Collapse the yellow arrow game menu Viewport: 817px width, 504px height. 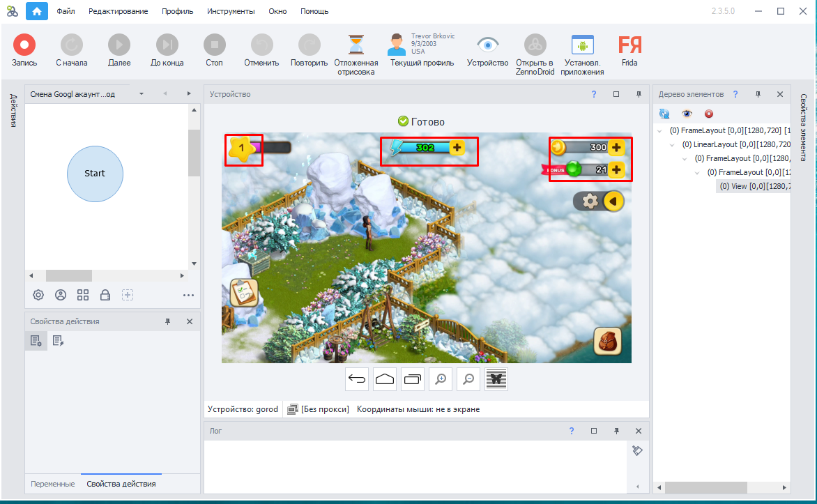[613, 201]
